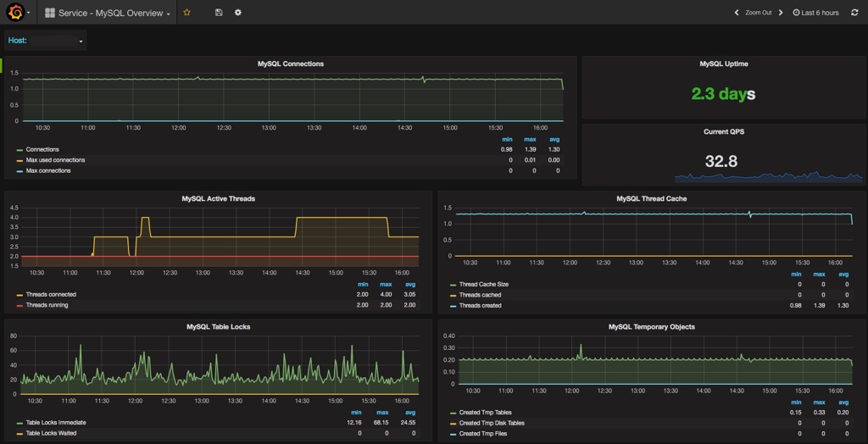868x444 pixels.
Task: Shift time range forward with right chevron
Action: pyautogui.click(x=782, y=13)
